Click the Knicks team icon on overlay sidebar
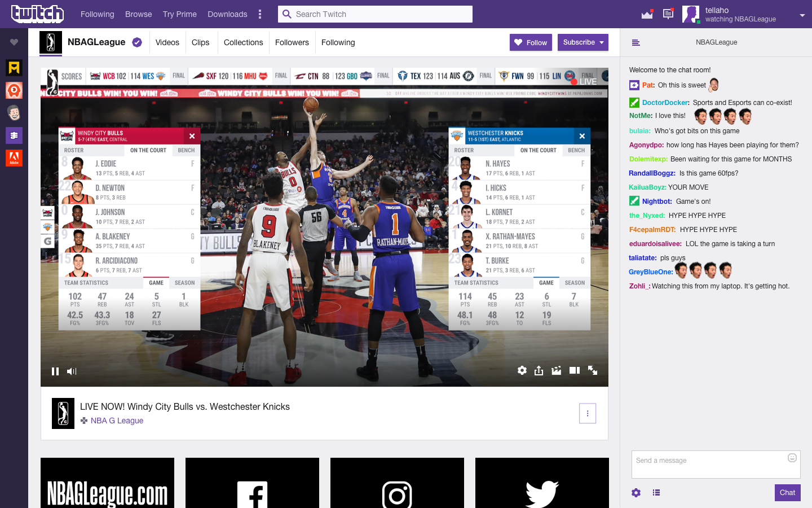The image size is (812, 508). coord(48,227)
